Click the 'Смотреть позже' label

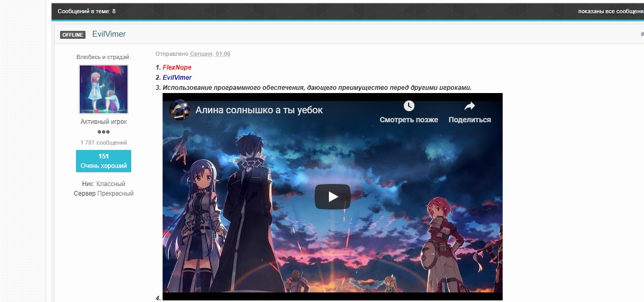tap(409, 120)
